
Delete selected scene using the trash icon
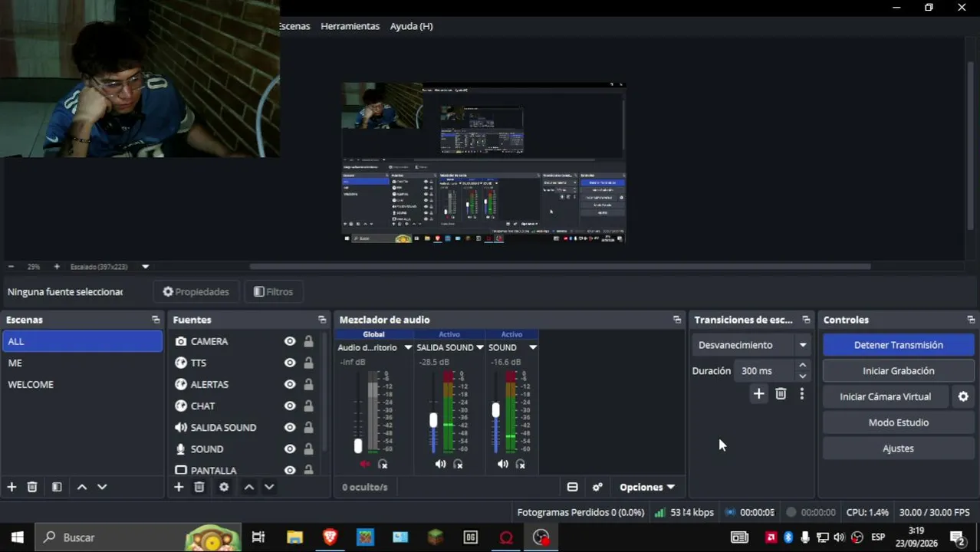pyautogui.click(x=32, y=487)
